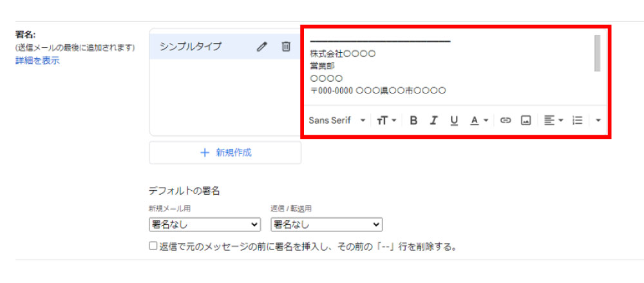Underline text using the U icon
The width and height of the screenshot is (644, 283).
point(454,121)
